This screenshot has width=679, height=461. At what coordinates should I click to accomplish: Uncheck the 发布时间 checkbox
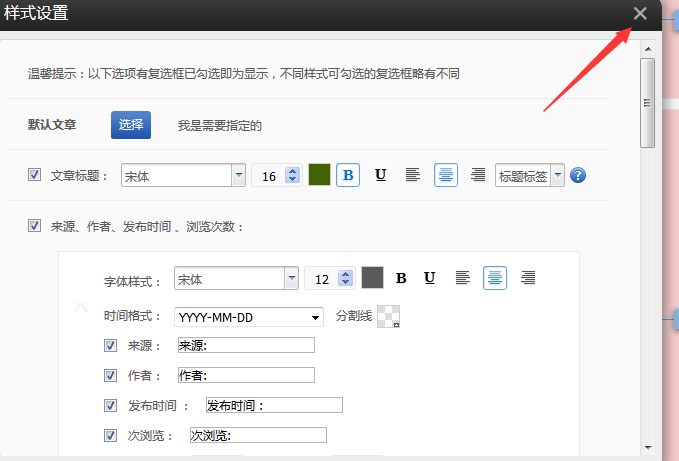coord(111,405)
